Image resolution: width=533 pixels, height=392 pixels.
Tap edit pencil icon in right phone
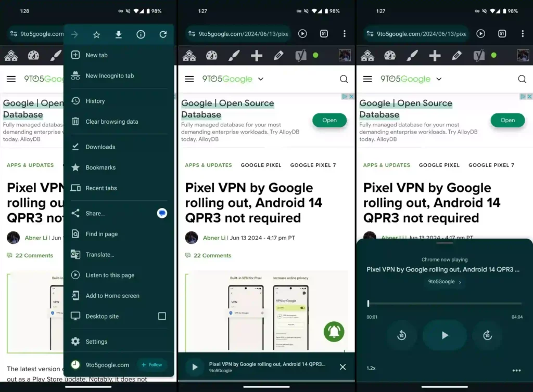click(x=457, y=55)
